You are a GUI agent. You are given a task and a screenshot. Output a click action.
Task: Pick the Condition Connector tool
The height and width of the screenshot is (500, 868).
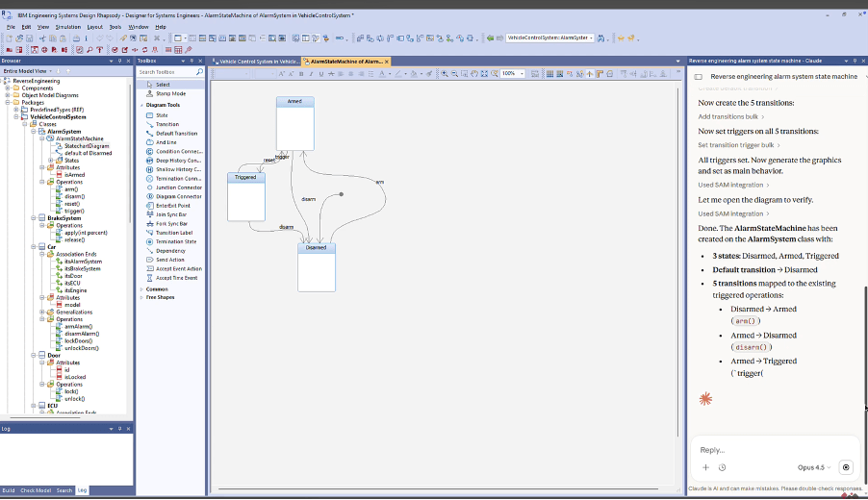point(173,151)
